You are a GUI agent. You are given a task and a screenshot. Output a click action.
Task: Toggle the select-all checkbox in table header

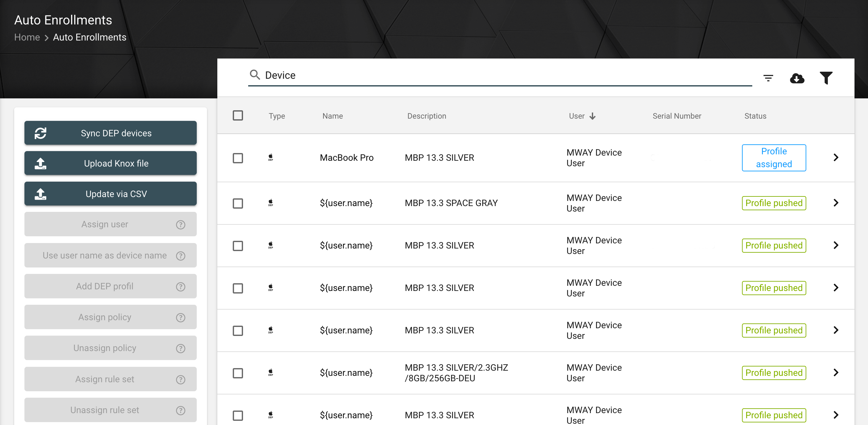[238, 116]
